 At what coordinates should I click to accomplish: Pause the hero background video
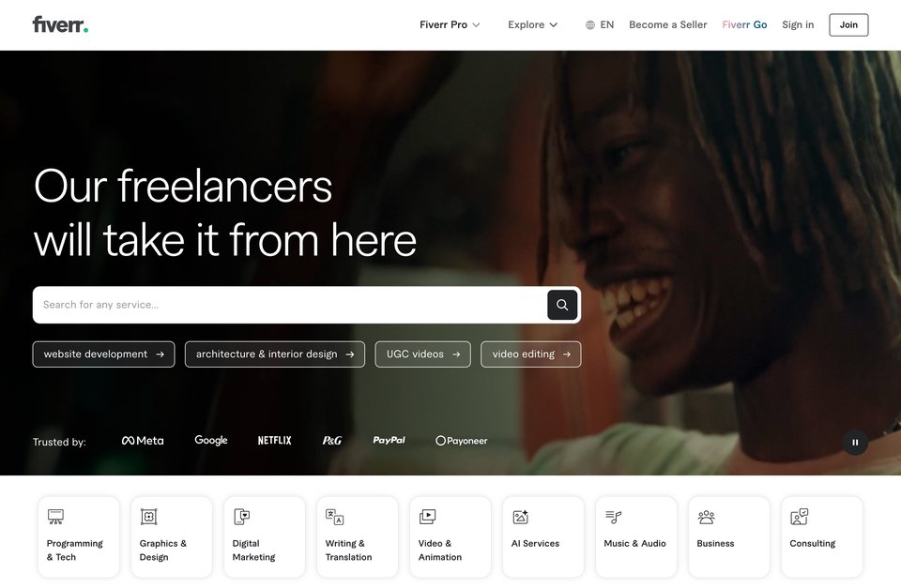click(855, 443)
